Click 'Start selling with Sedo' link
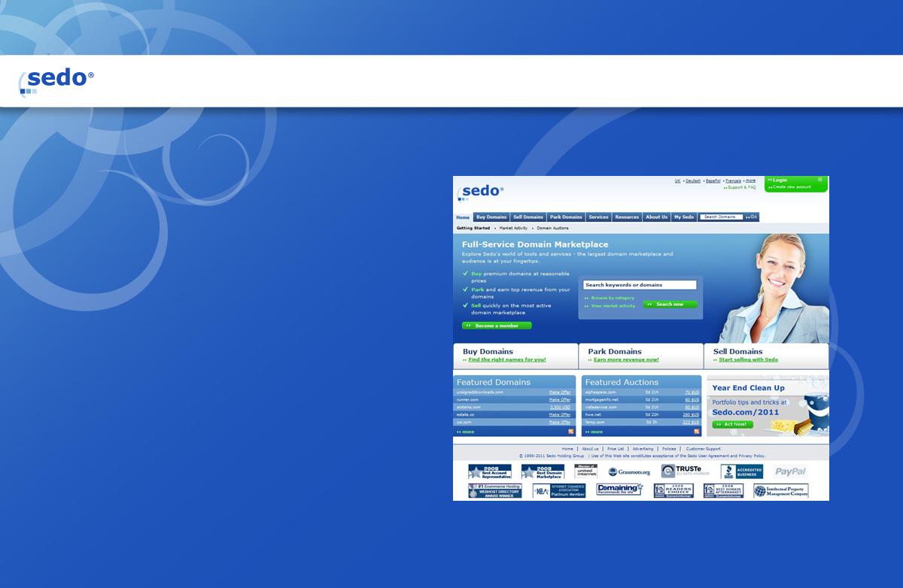This screenshot has width=903, height=588. point(748,359)
